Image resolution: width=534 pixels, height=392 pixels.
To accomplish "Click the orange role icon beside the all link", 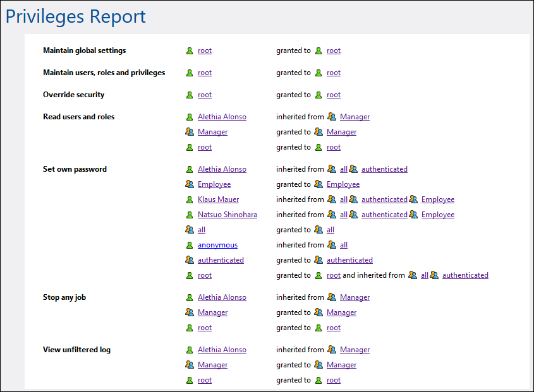I will (189, 230).
